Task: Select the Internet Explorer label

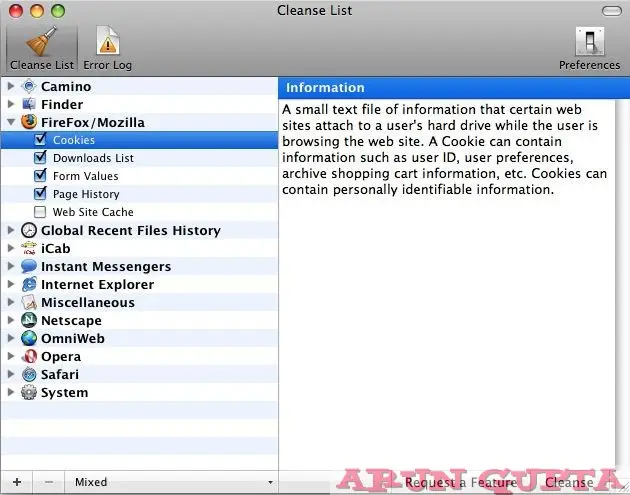Action: 97,284
